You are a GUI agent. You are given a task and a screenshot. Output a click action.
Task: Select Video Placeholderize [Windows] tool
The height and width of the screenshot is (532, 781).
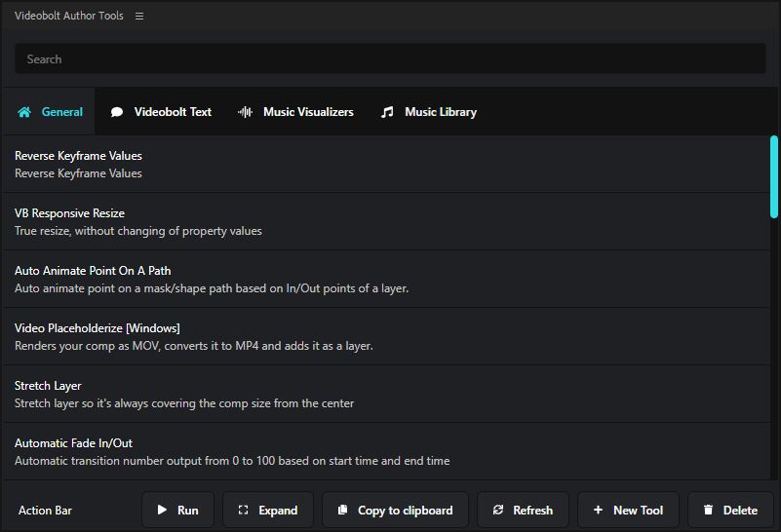[x=386, y=336]
